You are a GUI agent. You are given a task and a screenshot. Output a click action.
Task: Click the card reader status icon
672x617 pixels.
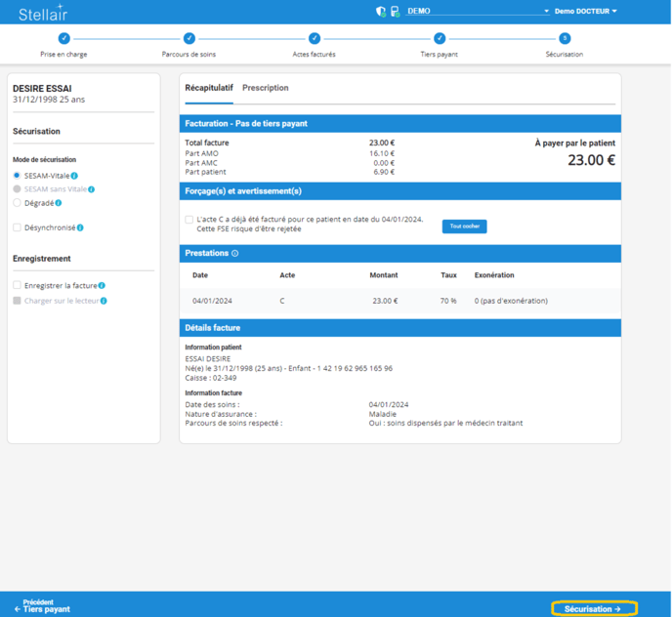(x=395, y=12)
